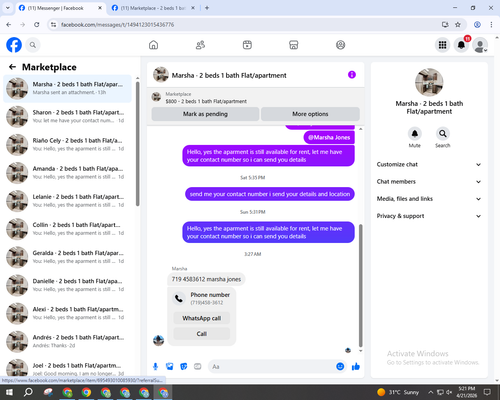
Task: Open Marsha conversation in chat list
Action: pyautogui.click(x=67, y=88)
